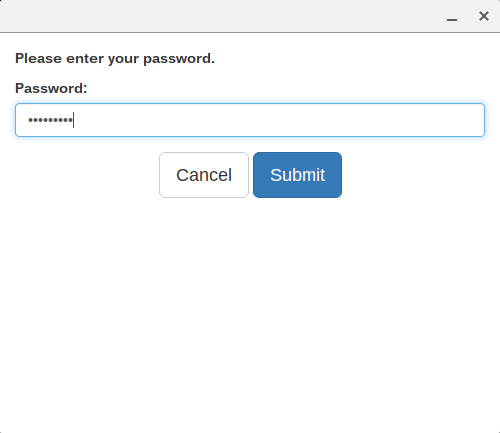The image size is (500, 433).
Task: Close the password dialog with the X icon
Action: (484, 16)
